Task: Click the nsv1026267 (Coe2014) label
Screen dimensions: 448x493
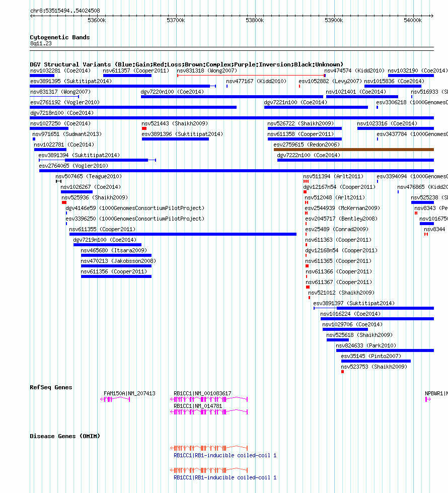Action: point(91,187)
